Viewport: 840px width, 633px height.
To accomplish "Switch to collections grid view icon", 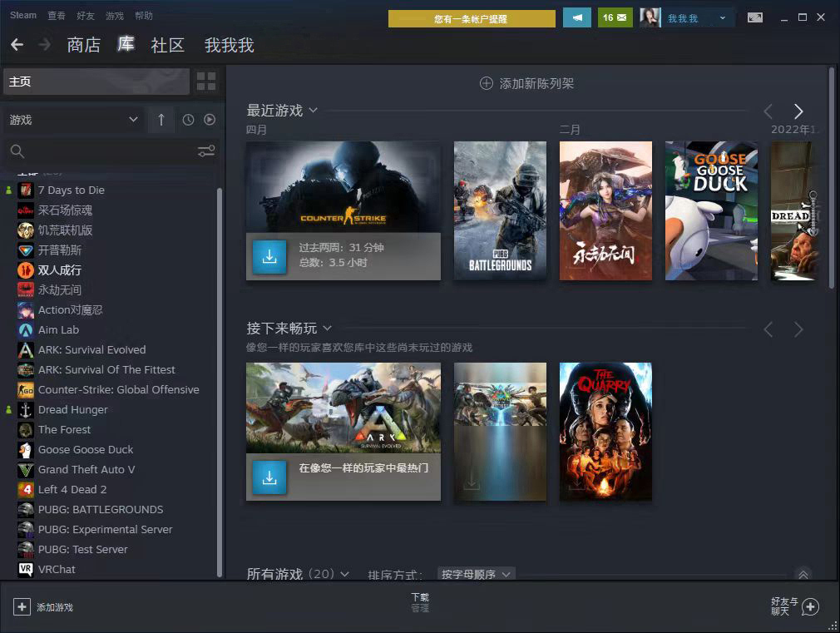I will click(206, 82).
